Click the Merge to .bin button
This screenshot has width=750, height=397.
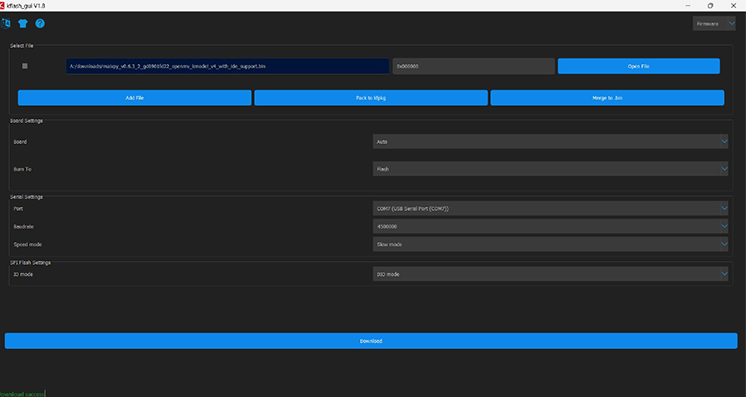[607, 98]
